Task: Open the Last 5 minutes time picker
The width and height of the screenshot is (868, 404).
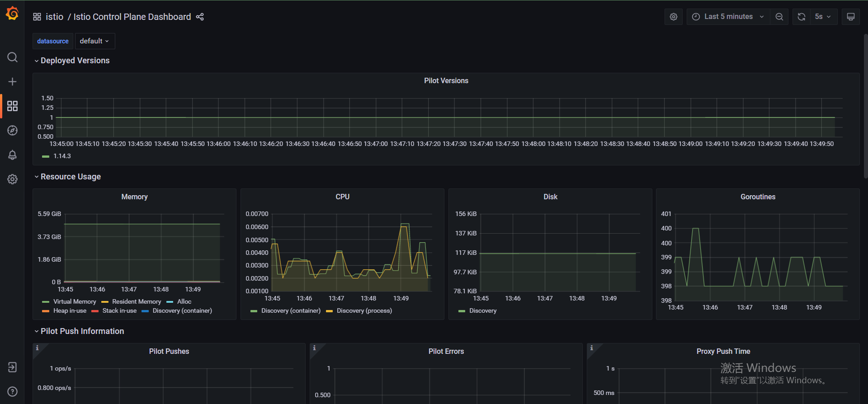Action: point(728,17)
